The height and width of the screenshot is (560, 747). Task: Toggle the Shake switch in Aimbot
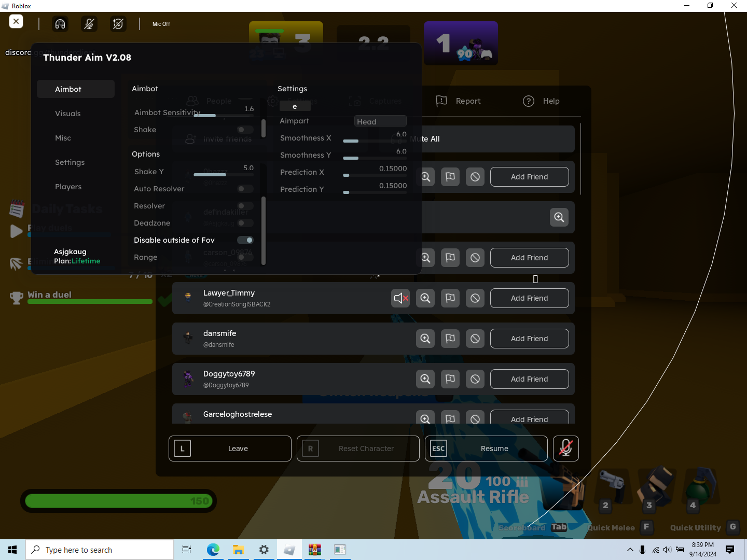click(245, 130)
